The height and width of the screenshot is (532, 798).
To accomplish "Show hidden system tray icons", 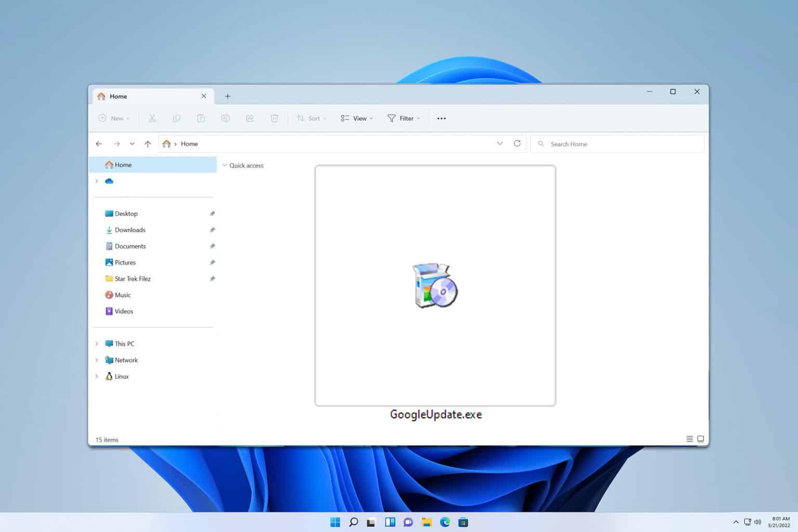I will [736, 522].
